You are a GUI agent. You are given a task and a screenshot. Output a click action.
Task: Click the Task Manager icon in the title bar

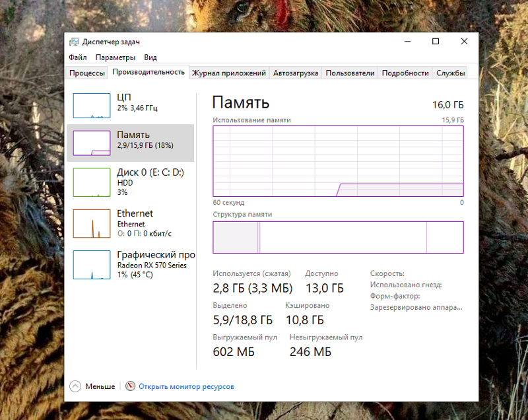point(75,41)
